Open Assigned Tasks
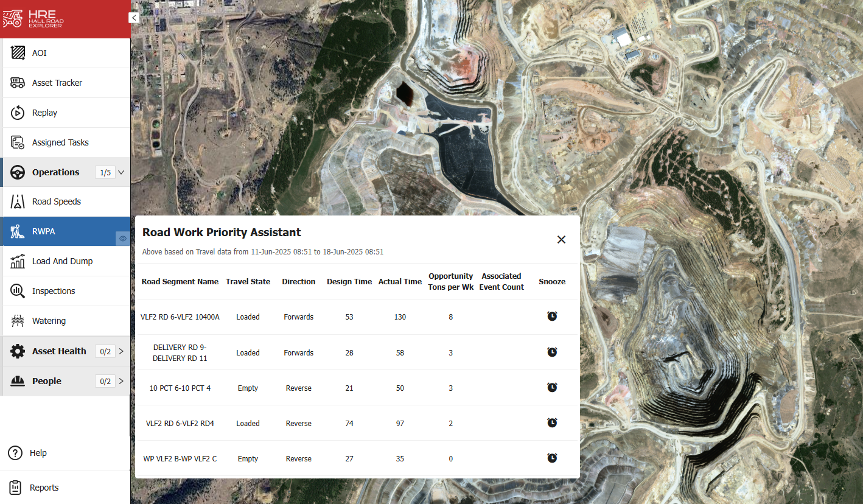The width and height of the screenshot is (863, 504). [65, 142]
